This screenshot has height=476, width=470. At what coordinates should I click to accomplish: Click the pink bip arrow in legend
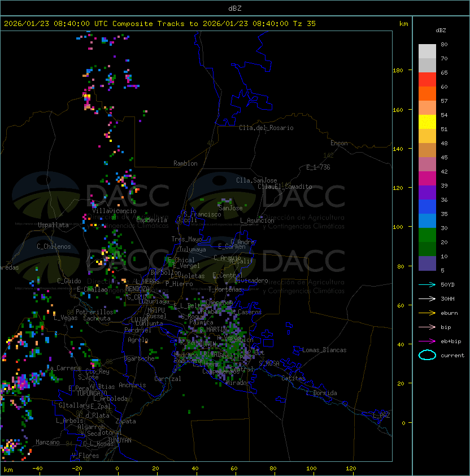pyautogui.click(x=427, y=327)
